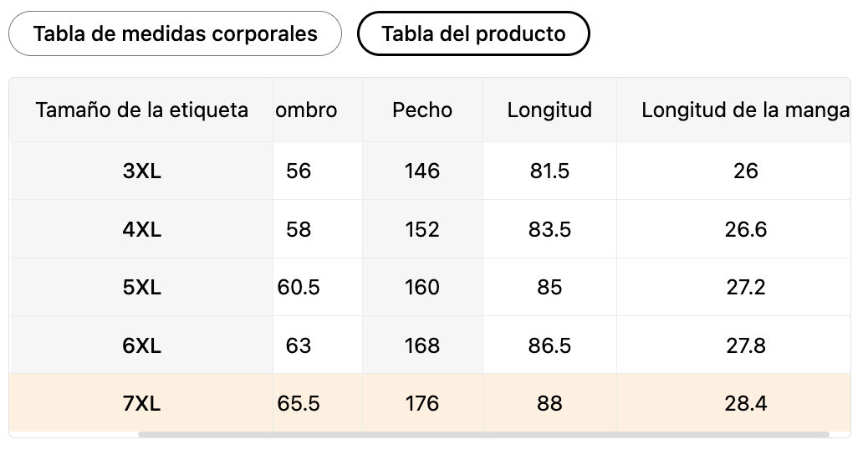This screenshot has height=455, width=868.
Task: Click the Longitud de la manga header
Action: click(x=745, y=110)
